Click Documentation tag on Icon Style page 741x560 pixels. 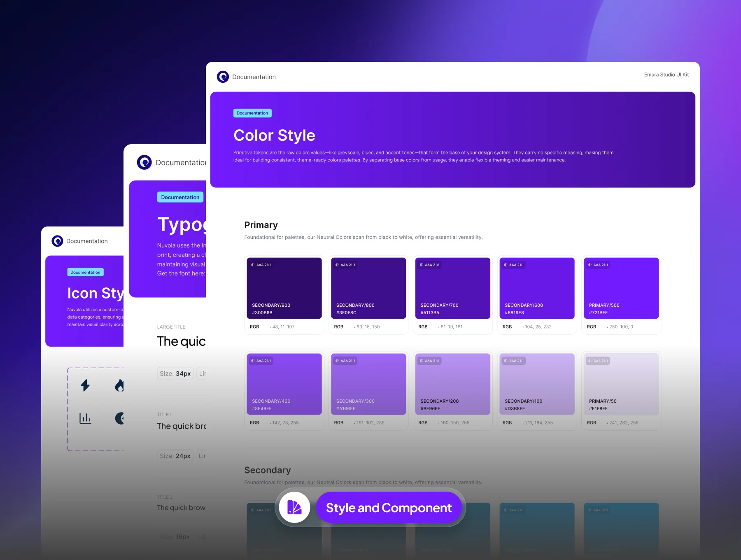85,272
